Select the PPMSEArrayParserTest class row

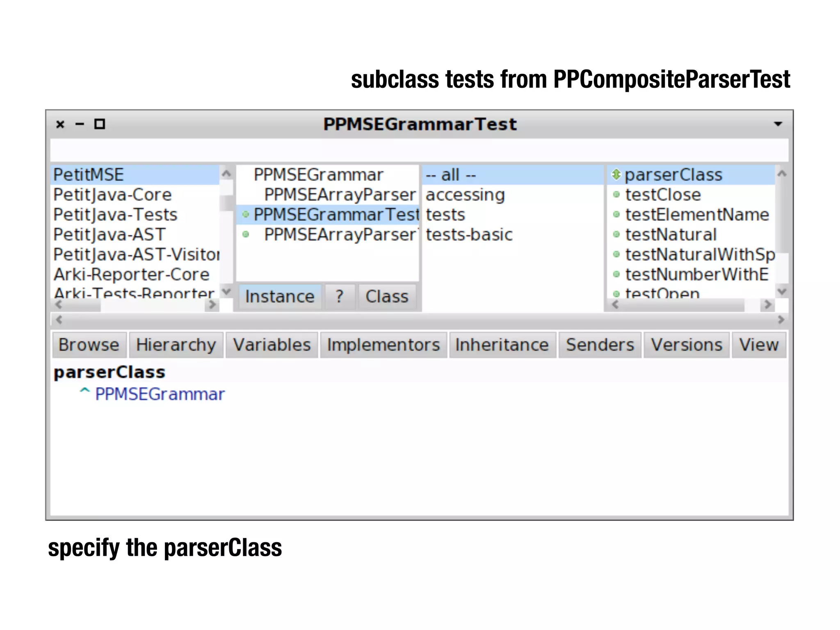pyautogui.click(x=327, y=235)
